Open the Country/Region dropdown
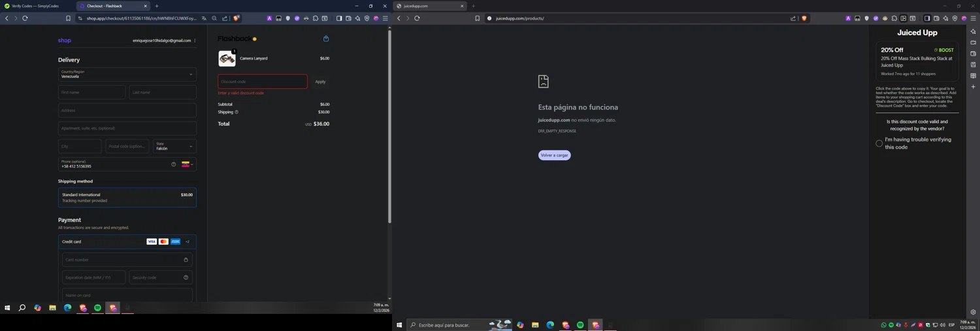 pyautogui.click(x=127, y=74)
